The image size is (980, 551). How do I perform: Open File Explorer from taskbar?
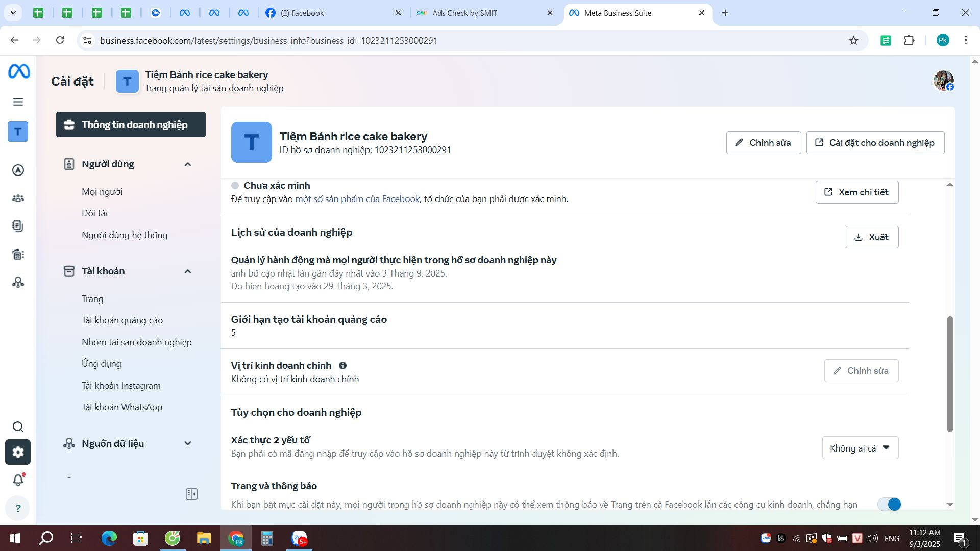(x=204, y=538)
